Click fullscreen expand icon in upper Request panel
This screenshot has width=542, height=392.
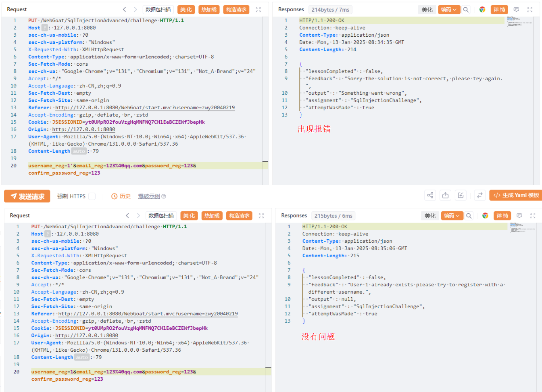258,10
